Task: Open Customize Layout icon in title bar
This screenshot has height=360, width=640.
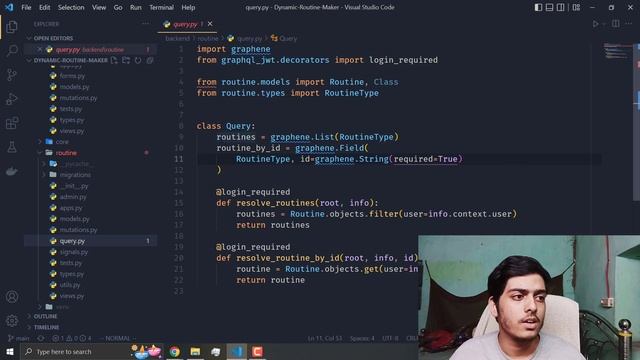Action: click(x=576, y=7)
